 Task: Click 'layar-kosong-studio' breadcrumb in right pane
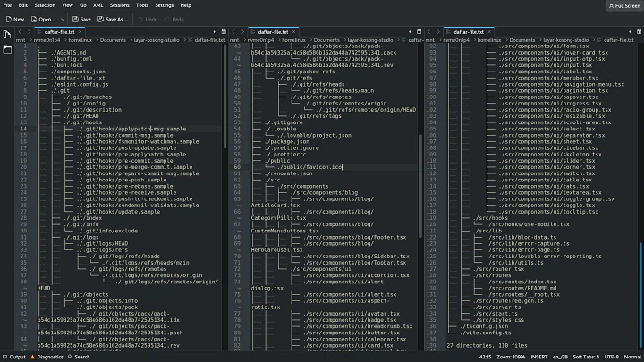(566, 40)
